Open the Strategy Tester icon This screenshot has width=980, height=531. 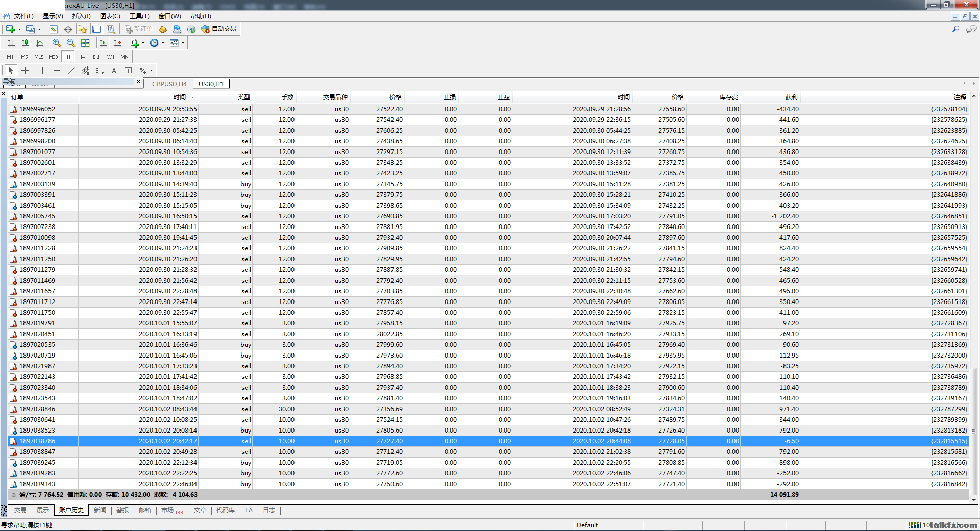[x=111, y=29]
